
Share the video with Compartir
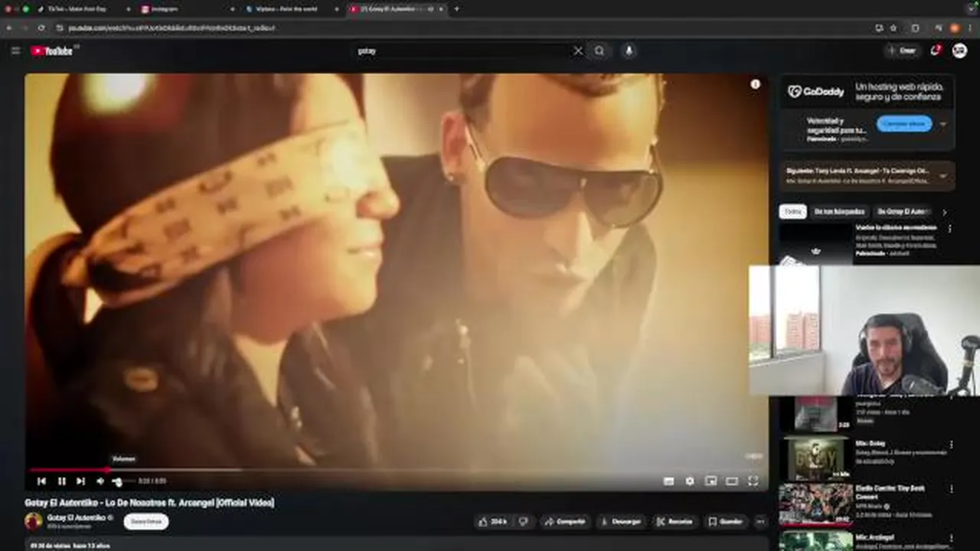click(x=565, y=521)
